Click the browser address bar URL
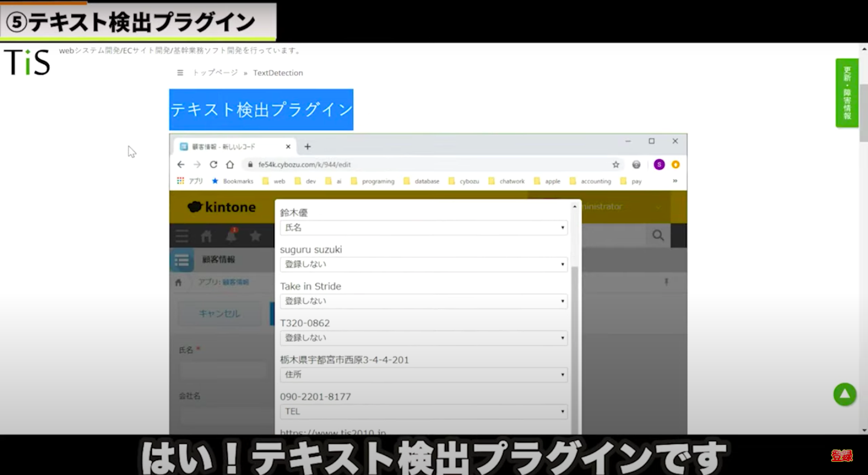868x475 pixels. click(x=304, y=165)
